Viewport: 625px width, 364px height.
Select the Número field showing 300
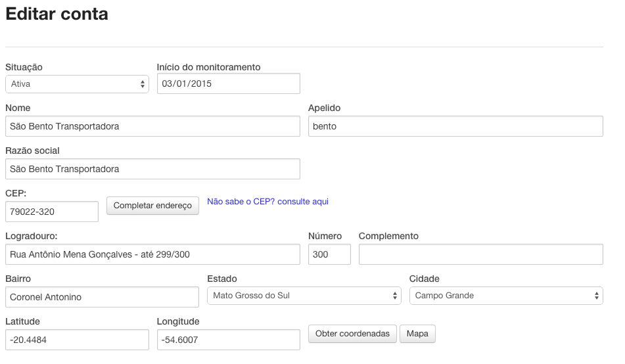(330, 254)
